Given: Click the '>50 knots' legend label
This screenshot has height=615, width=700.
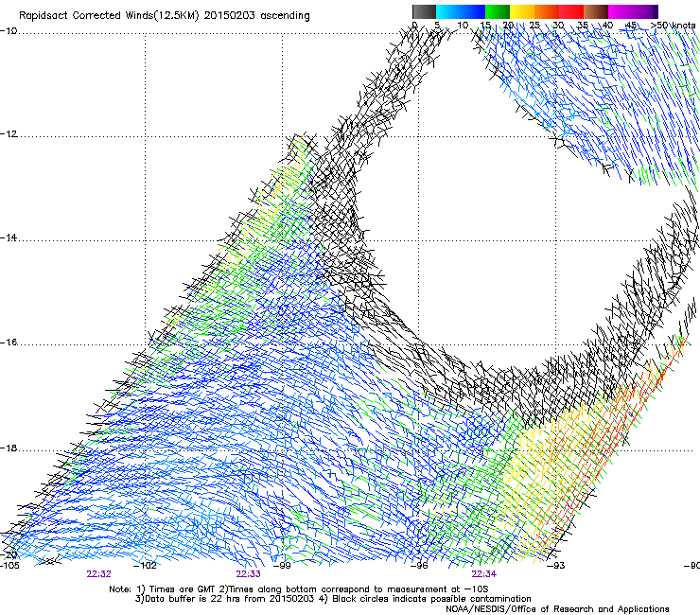Looking at the screenshot, I should [x=673, y=26].
